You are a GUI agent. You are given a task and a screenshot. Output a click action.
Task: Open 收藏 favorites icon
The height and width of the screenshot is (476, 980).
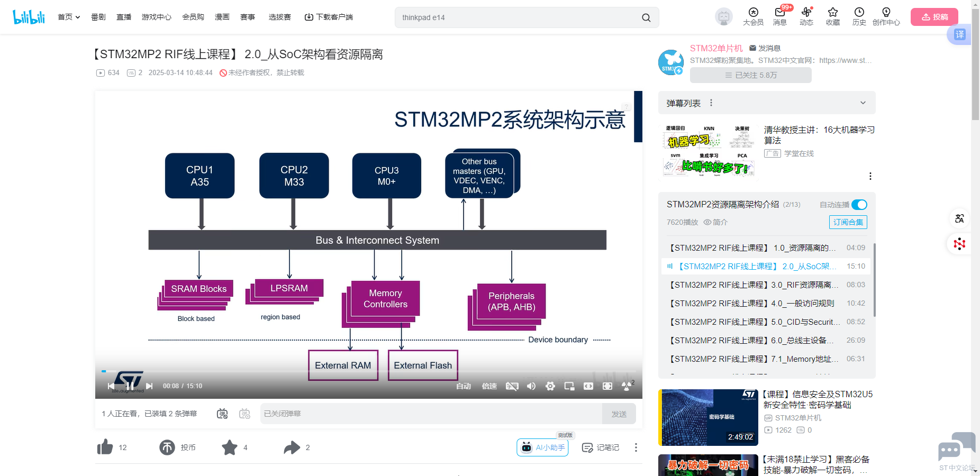833,16
